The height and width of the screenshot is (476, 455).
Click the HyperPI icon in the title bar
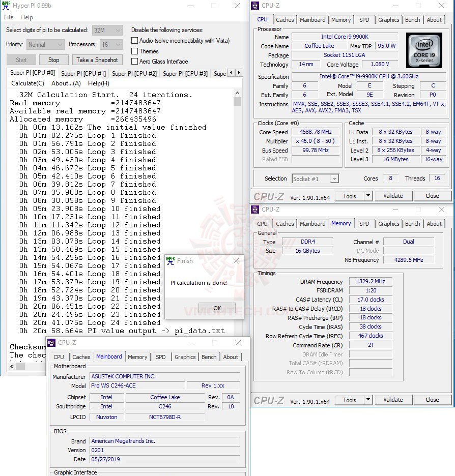[6, 6]
